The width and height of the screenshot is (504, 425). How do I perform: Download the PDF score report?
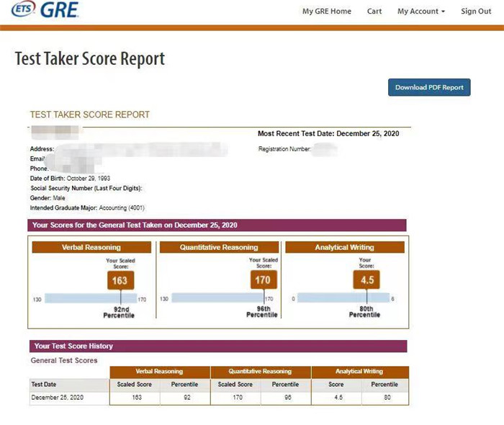tap(429, 87)
